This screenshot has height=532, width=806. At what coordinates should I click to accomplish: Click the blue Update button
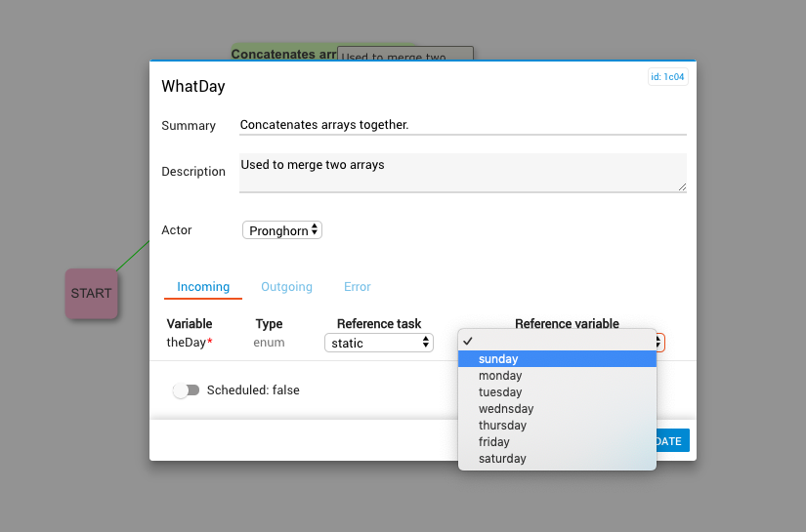point(672,441)
